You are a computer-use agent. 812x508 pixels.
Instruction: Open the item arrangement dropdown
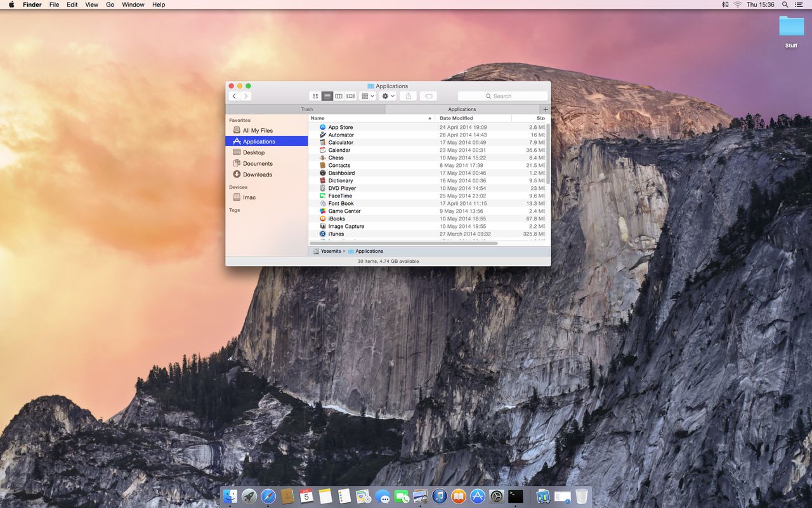[x=368, y=96]
